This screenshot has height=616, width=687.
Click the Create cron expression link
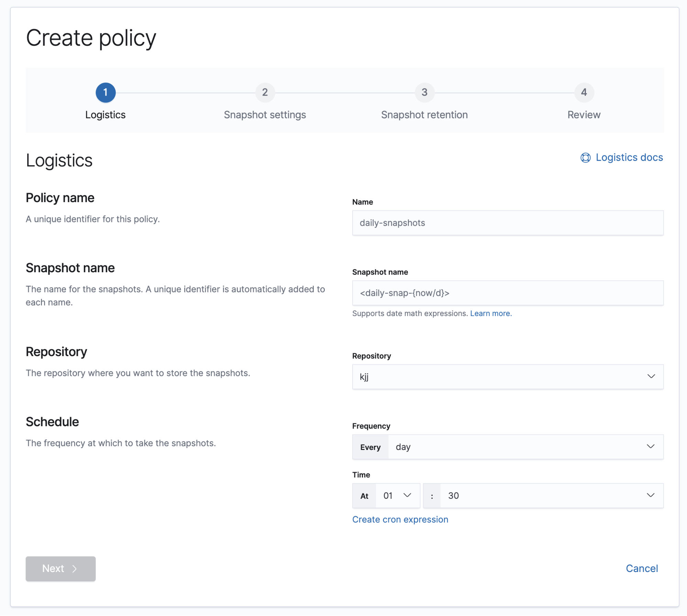400,519
